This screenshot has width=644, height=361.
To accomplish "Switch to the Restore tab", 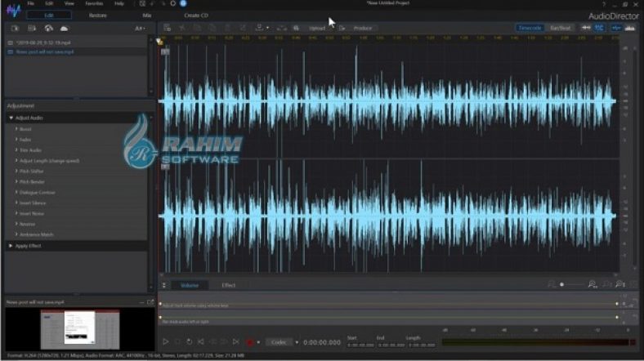I will point(98,15).
